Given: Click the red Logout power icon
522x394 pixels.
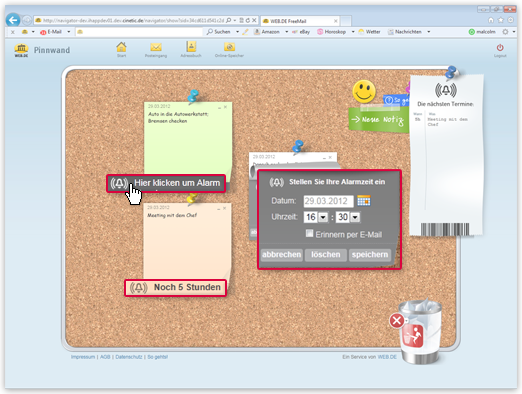Looking at the screenshot, I should (x=500, y=47).
